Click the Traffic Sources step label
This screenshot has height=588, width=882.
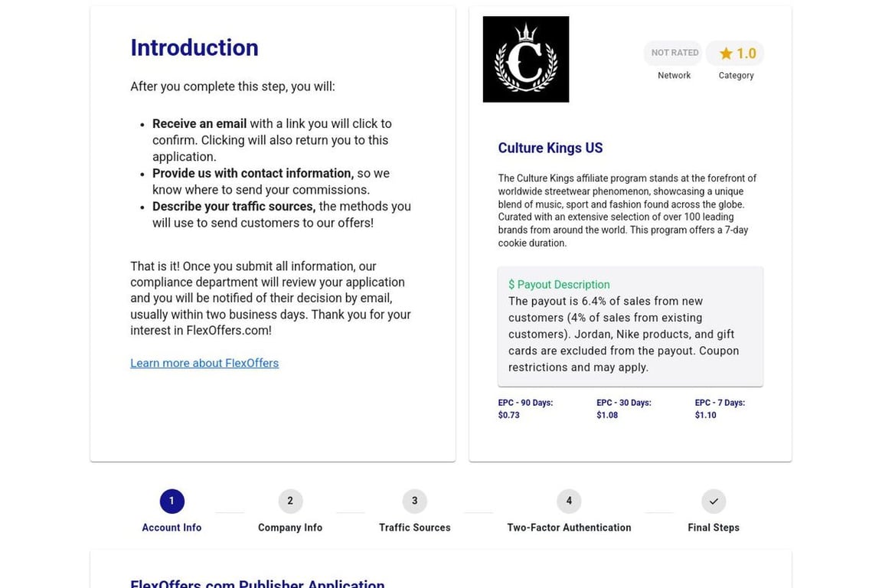tap(414, 528)
